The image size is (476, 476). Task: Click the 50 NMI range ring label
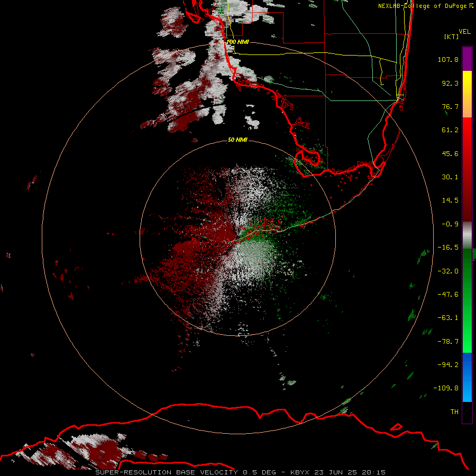point(237,140)
